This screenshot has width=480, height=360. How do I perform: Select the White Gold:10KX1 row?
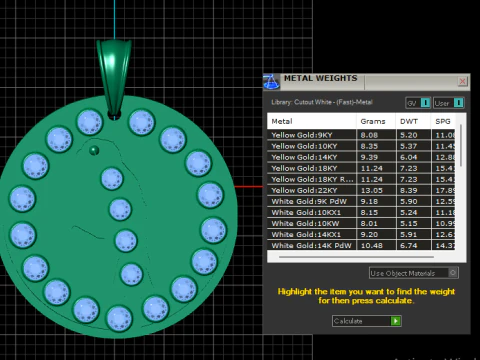[361, 212]
